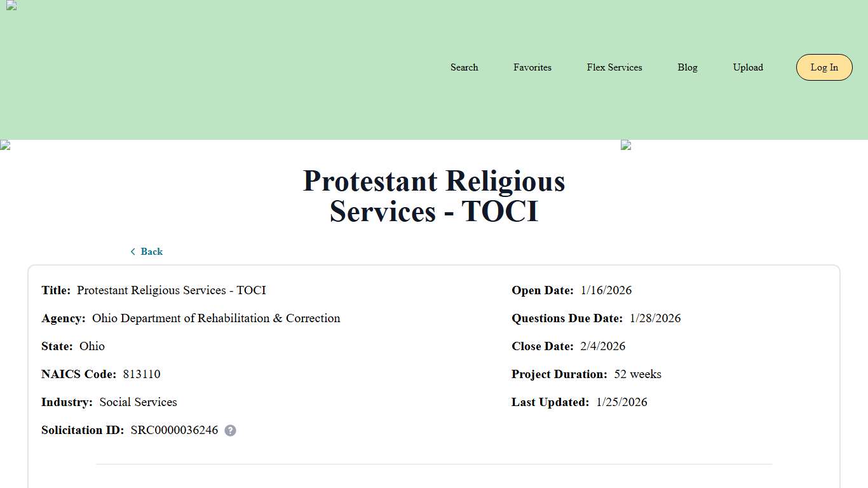Open the Search page from the navigation

click(464, 67)
